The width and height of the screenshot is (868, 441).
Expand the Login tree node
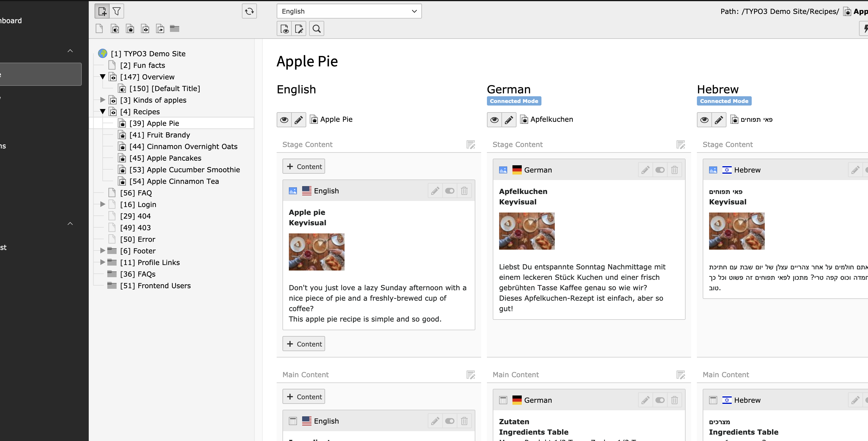[103, 204]
